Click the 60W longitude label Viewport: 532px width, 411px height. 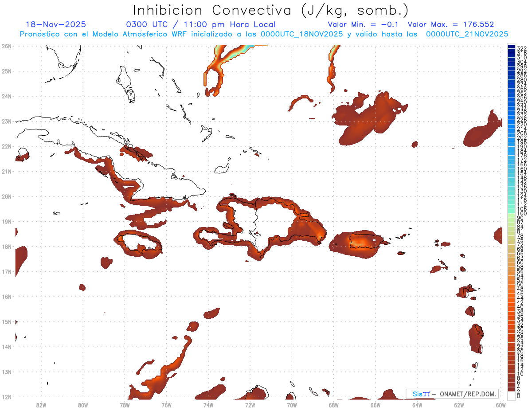tap(501, 405)
